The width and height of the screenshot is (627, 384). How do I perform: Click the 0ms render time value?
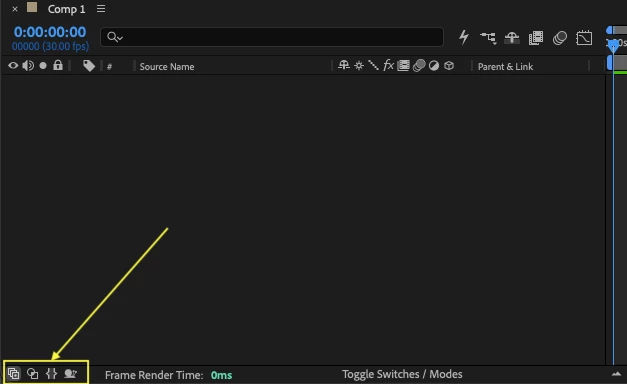tap(221, 375)
